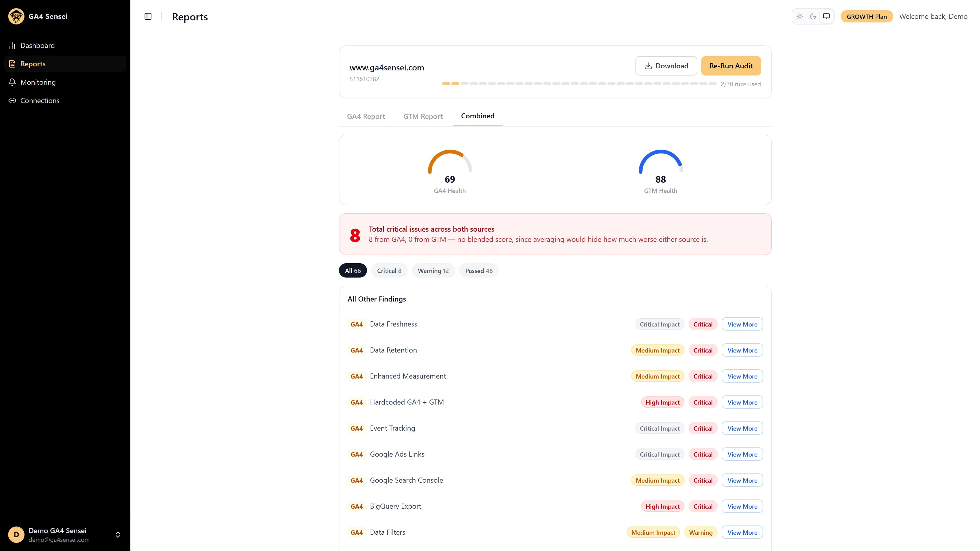Click the property ID 511610382

point(364,79)
